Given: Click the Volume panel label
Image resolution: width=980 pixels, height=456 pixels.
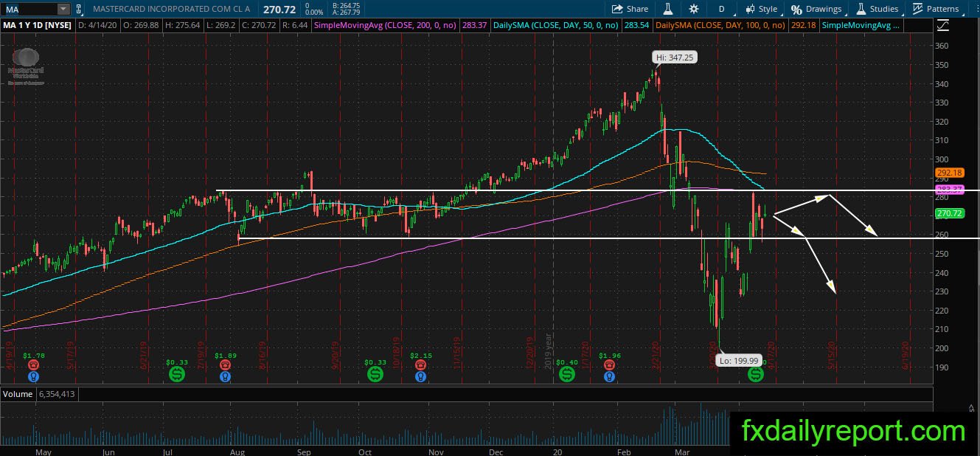Looking at the screenshot, I should click(18, 394).
